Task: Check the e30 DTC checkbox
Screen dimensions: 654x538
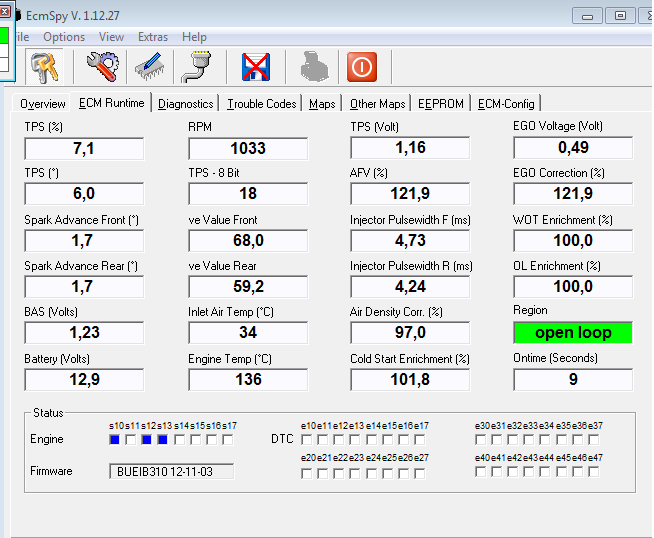Action: tap(481, 440)
